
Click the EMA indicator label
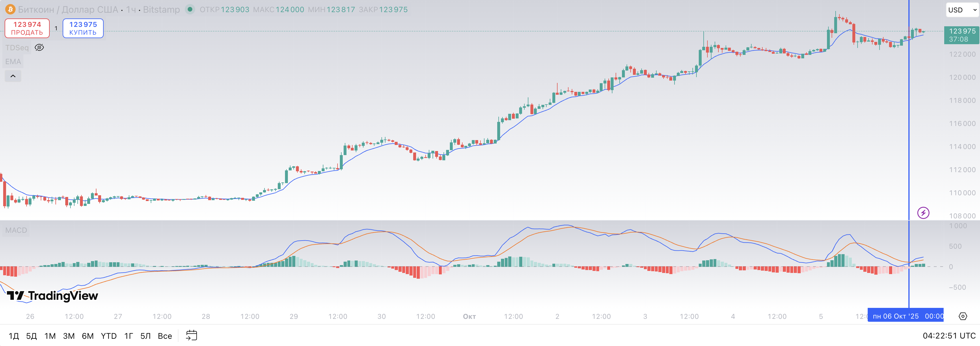point(13,62)
